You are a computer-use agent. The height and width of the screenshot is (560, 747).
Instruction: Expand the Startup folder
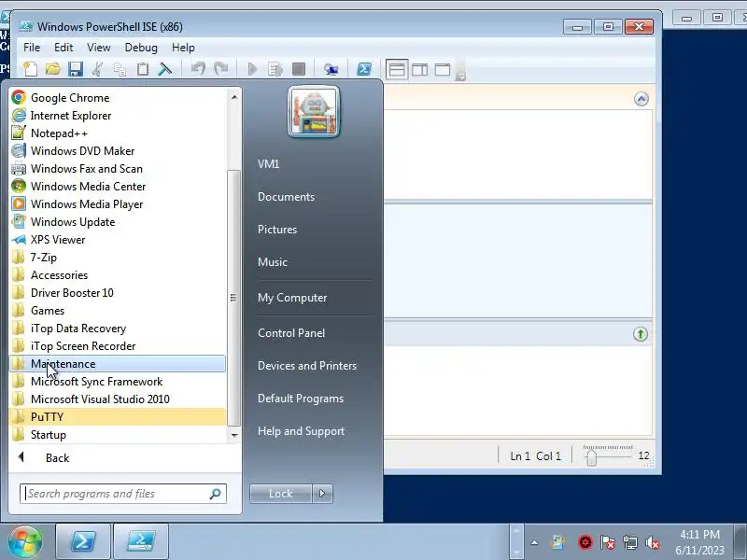click(x=118, y=435)
